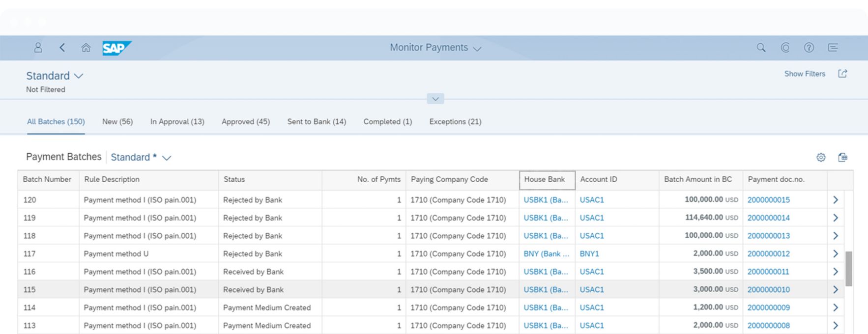Click the share icon beside Show Filters

point(842,74)
